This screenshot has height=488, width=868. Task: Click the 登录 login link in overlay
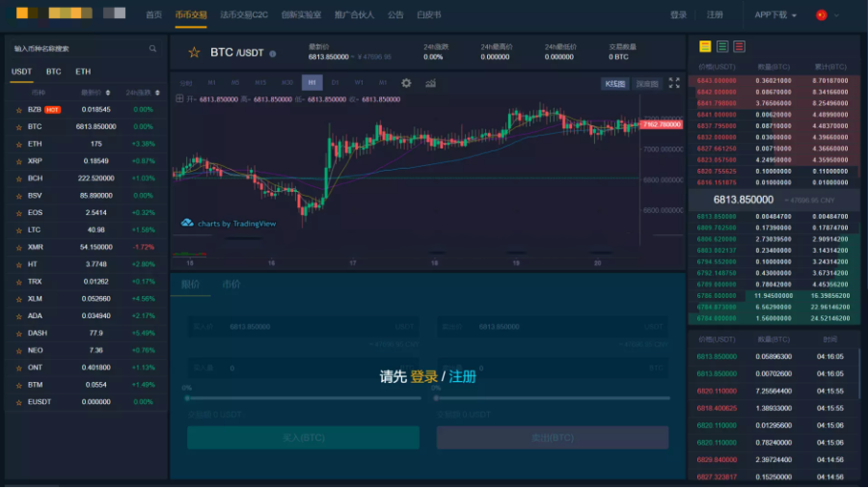(x=423, y=377)
